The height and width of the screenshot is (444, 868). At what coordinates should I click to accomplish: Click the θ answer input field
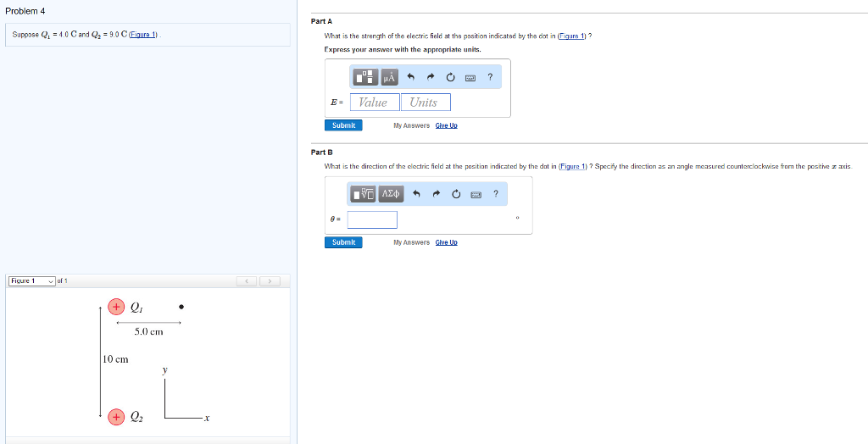(x=372, y=219)
